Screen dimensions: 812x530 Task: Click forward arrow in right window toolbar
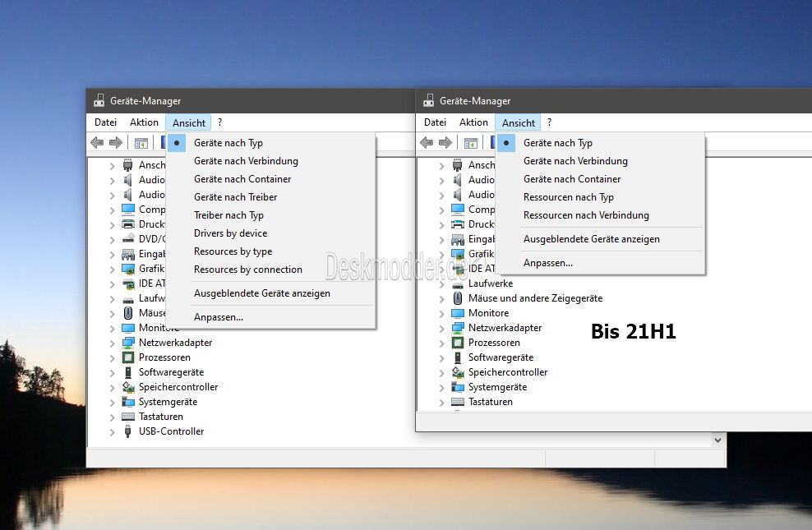(x=445, y=142)
